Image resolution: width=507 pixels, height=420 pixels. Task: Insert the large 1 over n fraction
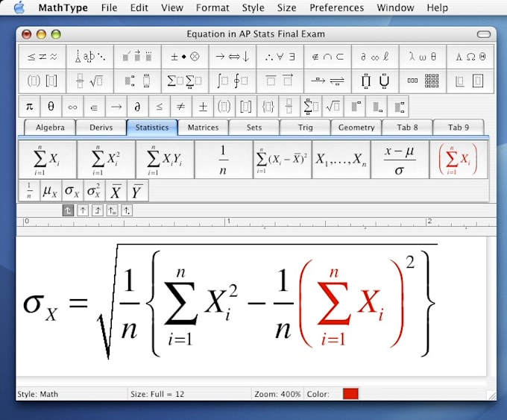pyautogui.click(x=224, y=160)
